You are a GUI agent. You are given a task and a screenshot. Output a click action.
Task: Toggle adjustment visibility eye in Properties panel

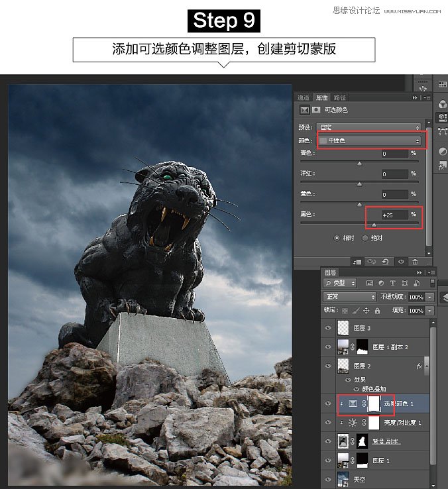point(401,262)
